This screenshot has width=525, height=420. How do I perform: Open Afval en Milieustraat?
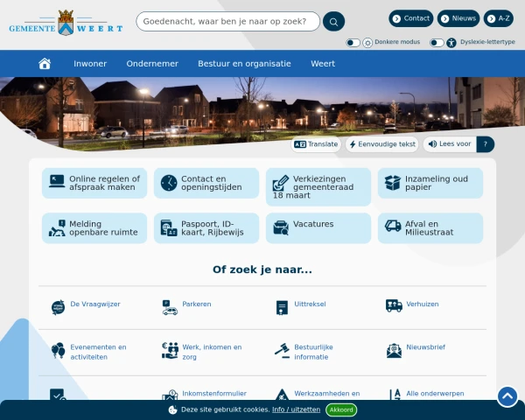pos(430,228)
